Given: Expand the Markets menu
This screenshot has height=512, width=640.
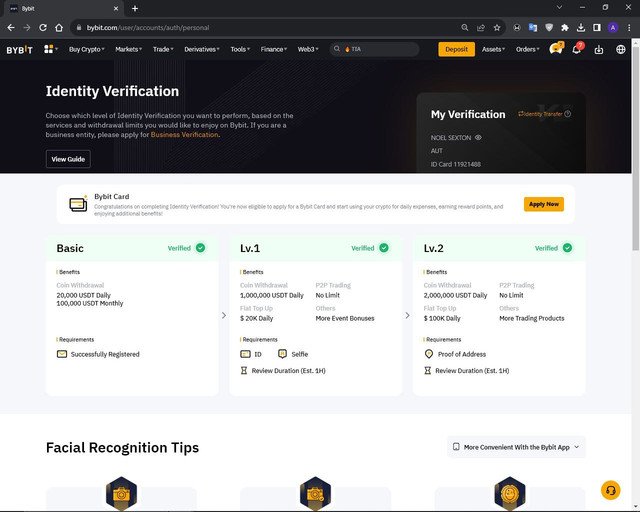Looking at the screenshot, I should tap(129, 49).
